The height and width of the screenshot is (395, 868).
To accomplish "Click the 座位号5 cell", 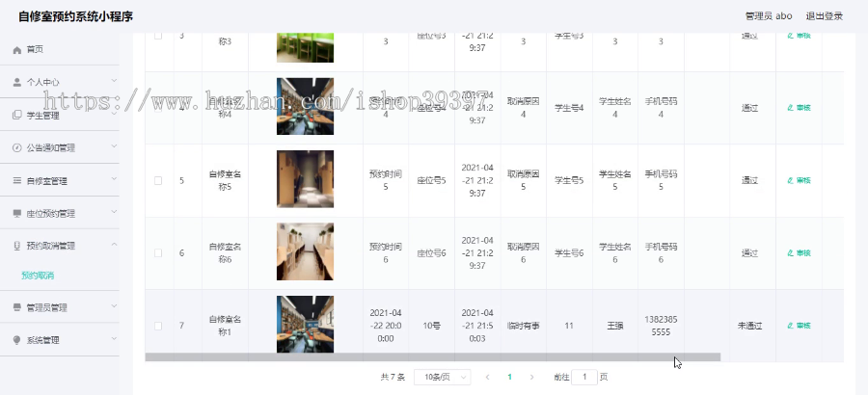I will pyautogui.click(x=431, y=180).
